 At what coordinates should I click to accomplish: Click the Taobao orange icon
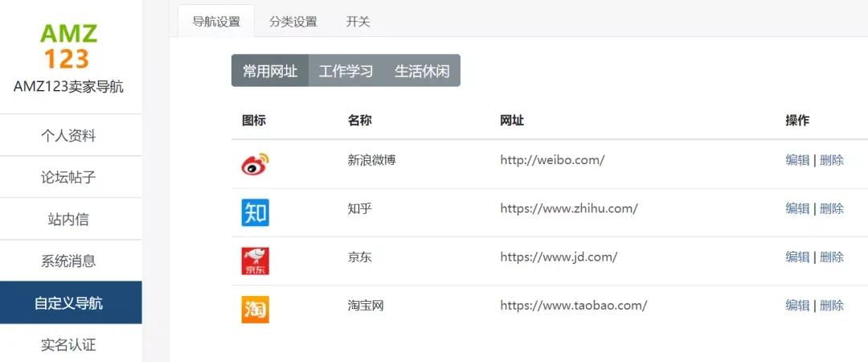256,310
